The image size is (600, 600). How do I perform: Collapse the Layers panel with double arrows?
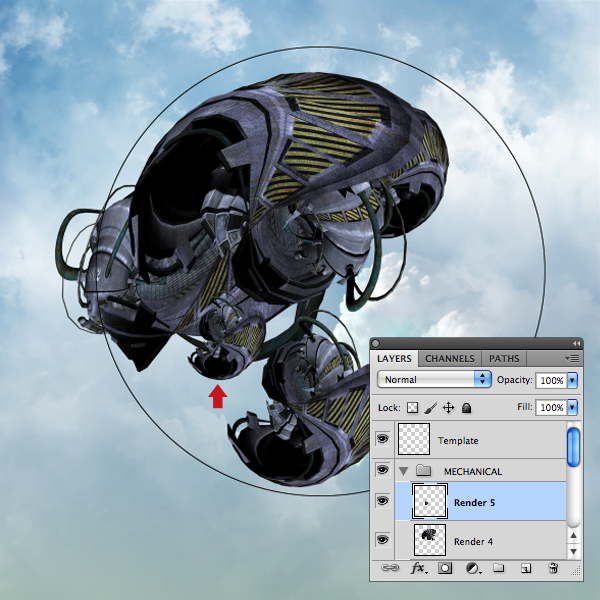click(576, 344)
